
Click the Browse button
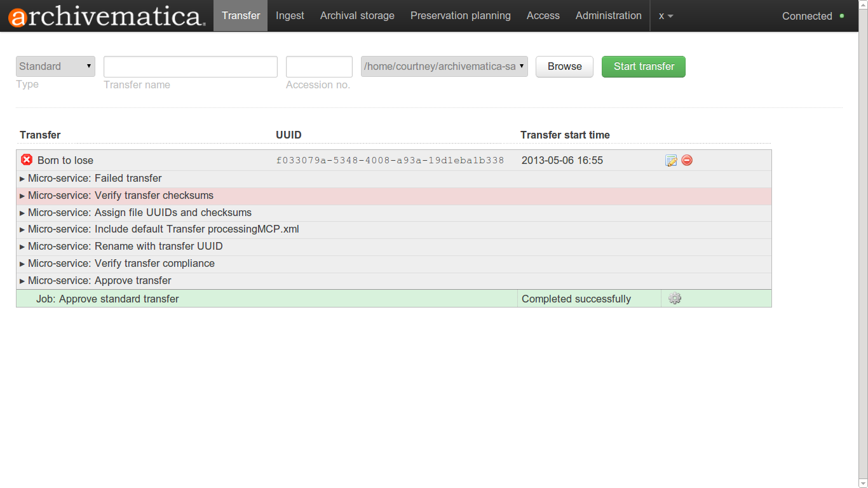pyautogui.click(x=564, y=67)
